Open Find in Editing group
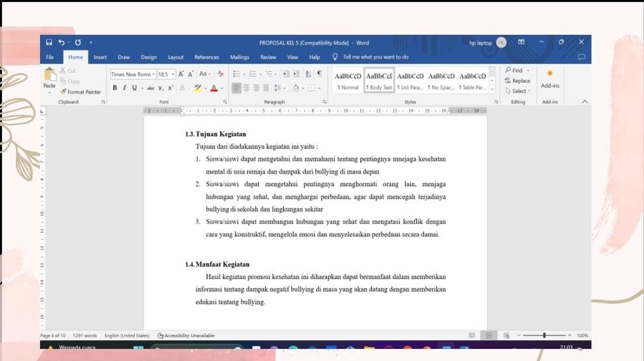 (515, 70)
